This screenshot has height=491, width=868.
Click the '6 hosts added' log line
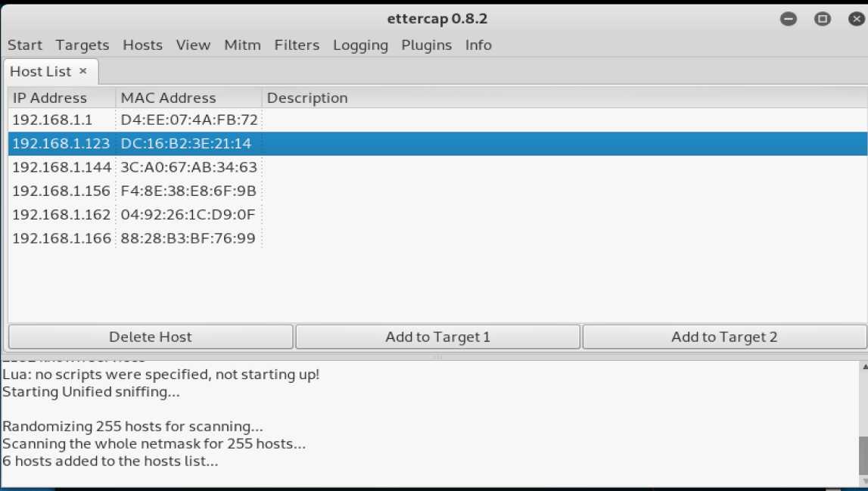click(110, 461)
